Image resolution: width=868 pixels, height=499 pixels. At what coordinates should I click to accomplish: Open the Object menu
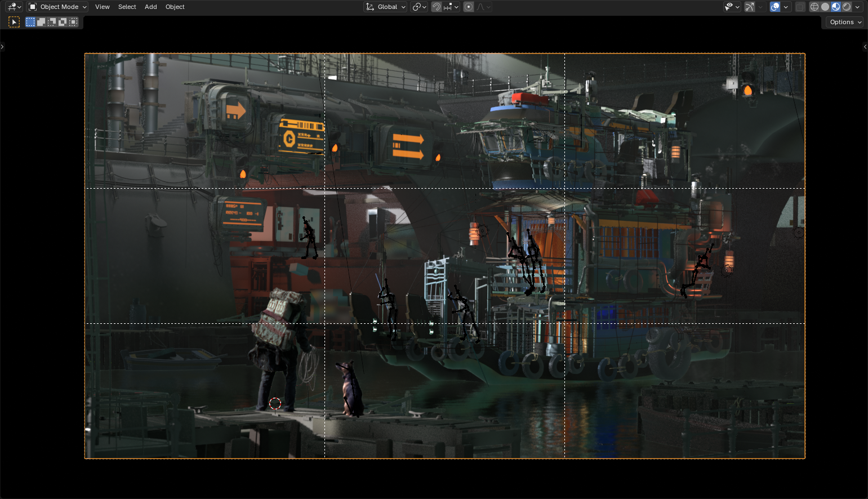175,7
